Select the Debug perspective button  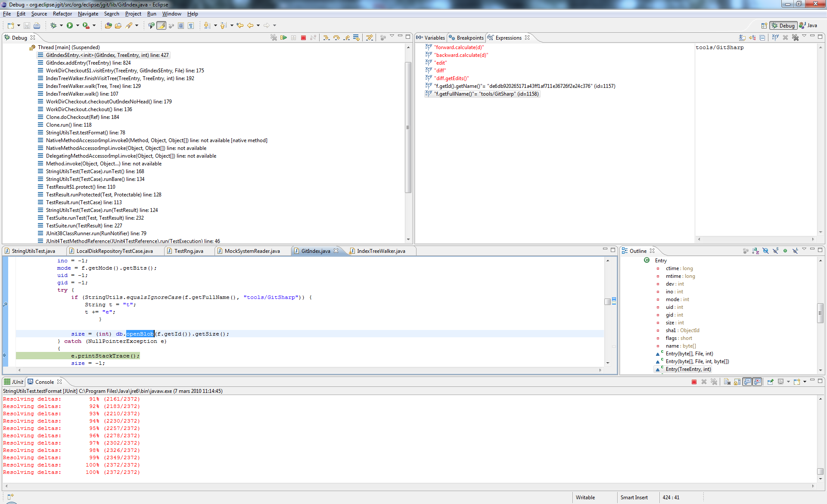pyautogui.click(x=783, y=26)
